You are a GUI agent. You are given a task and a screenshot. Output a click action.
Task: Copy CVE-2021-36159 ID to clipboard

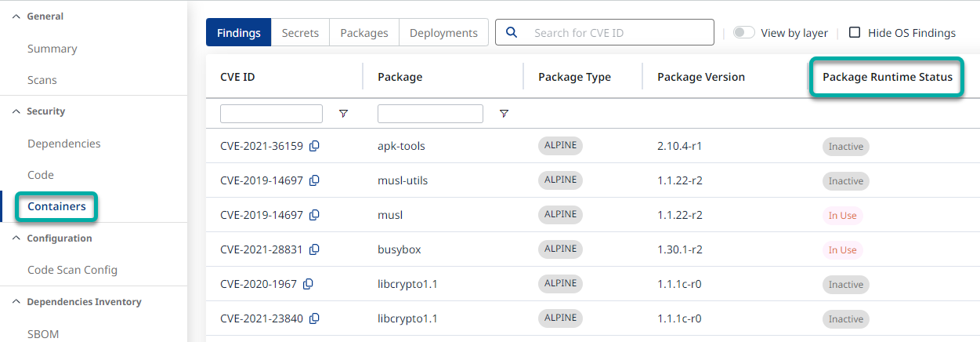[x=314, y=146]
